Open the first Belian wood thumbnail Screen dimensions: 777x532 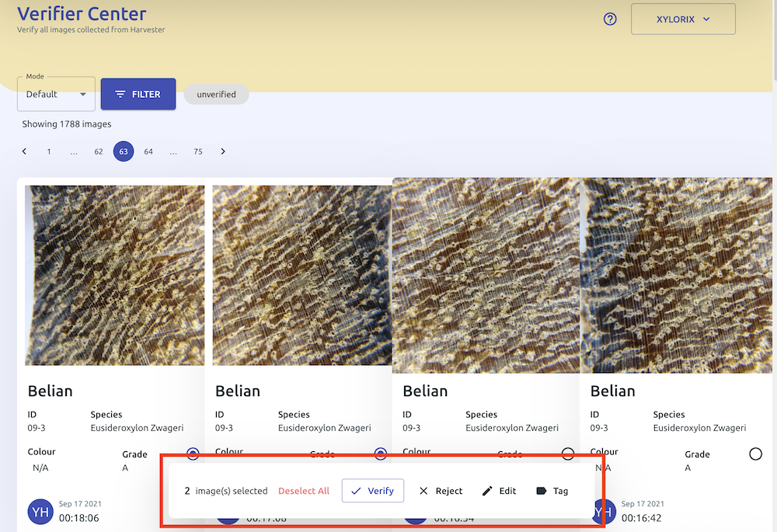point(115,275)
